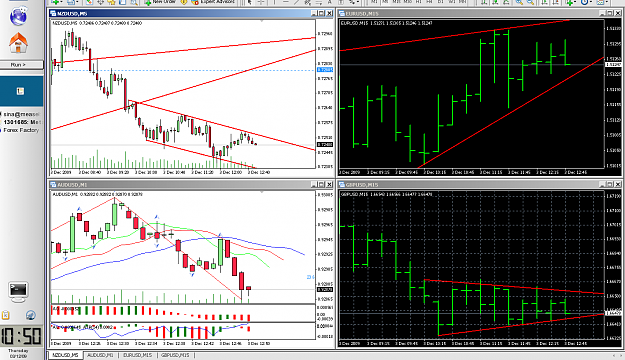The width and height of the screenshot is (625, 360).
Task: Toggle the Market Watch panel icon
Action: [x=89, y=2]
